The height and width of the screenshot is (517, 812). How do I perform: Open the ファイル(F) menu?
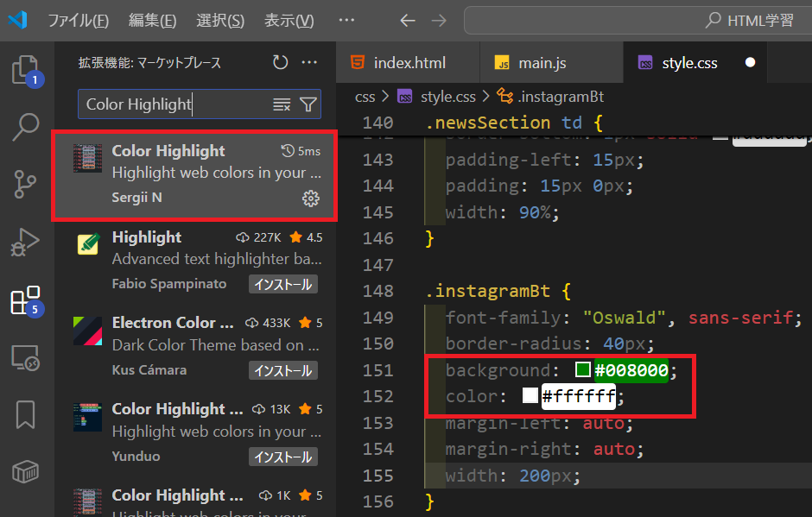pos(79,21)
